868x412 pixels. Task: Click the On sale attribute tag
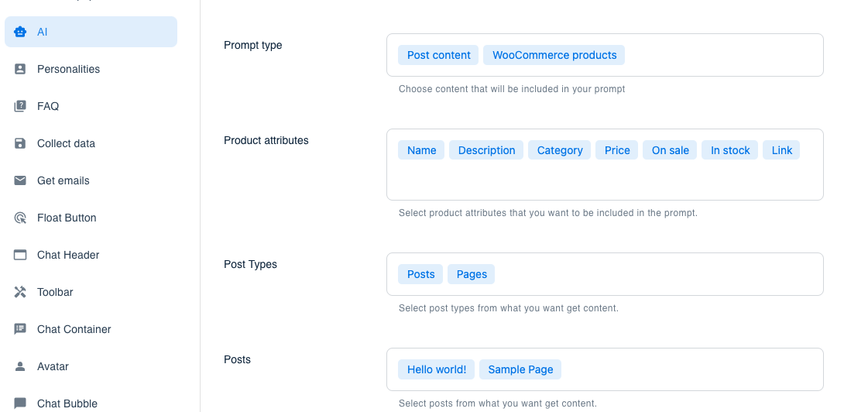coord(670,150)
